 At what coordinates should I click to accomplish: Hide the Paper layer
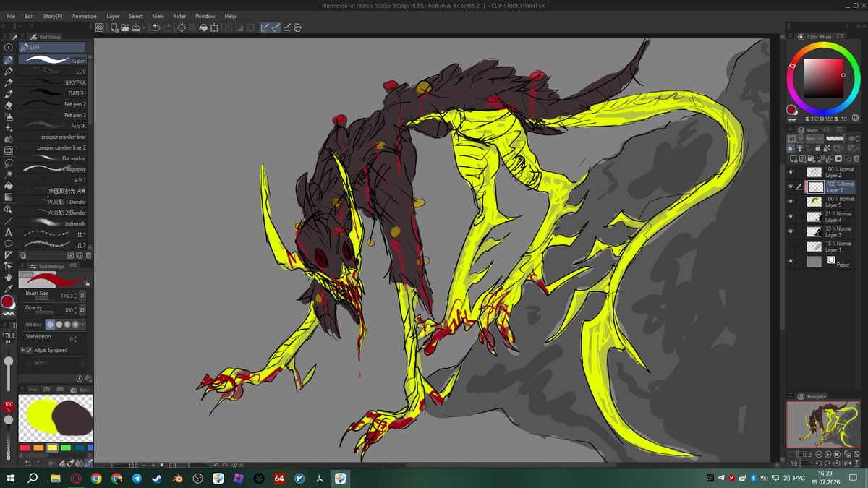pyautogui.click(x=791, y=261)
